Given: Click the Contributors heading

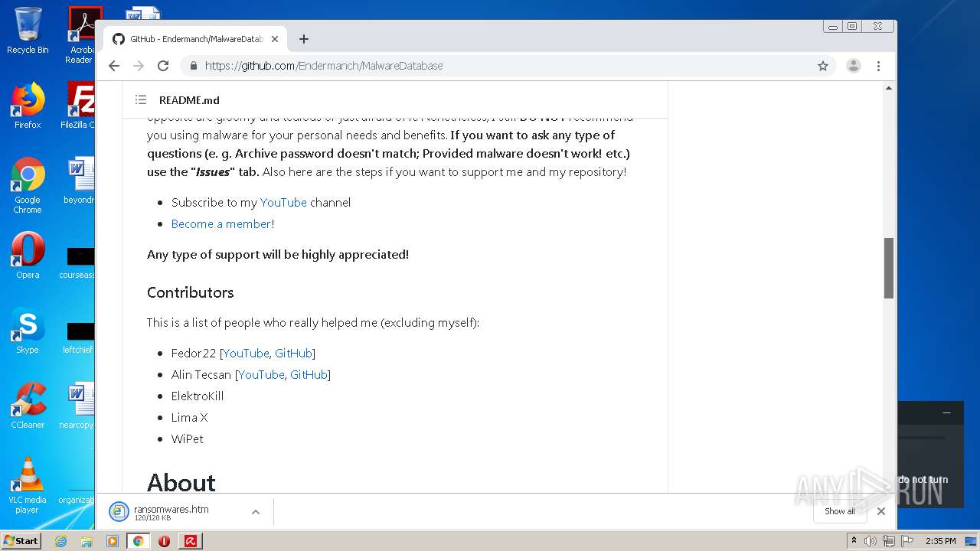Looking at the screenshot, I should point(191,292).
